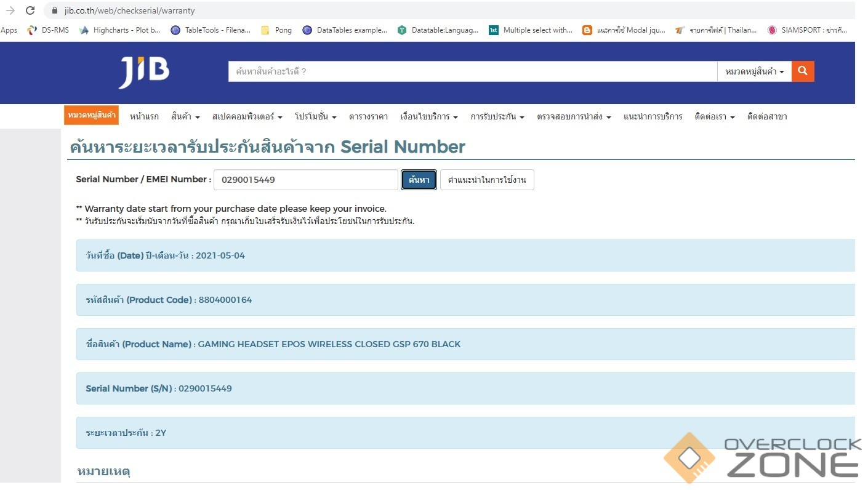Expand the ติดต่อเรา menu
868x490 pixels.
click(715, 116)
